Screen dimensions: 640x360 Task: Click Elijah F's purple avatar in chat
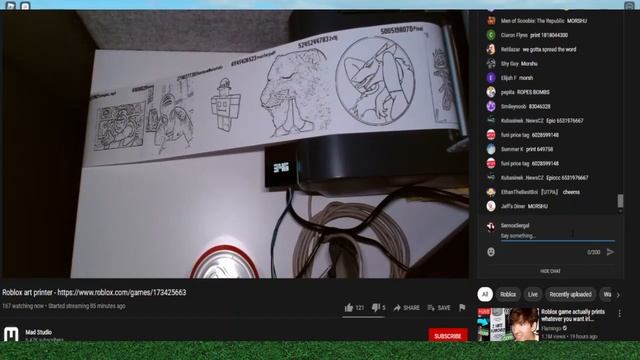[491, 78]
